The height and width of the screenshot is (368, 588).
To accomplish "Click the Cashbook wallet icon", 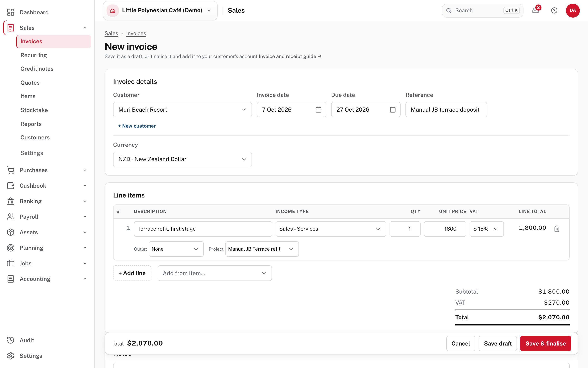I will [x=11, y=186].
